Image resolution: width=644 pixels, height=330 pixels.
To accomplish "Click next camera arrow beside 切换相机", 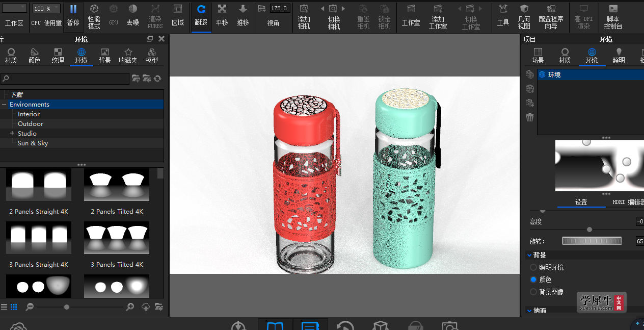I will (x=343, y=9).
